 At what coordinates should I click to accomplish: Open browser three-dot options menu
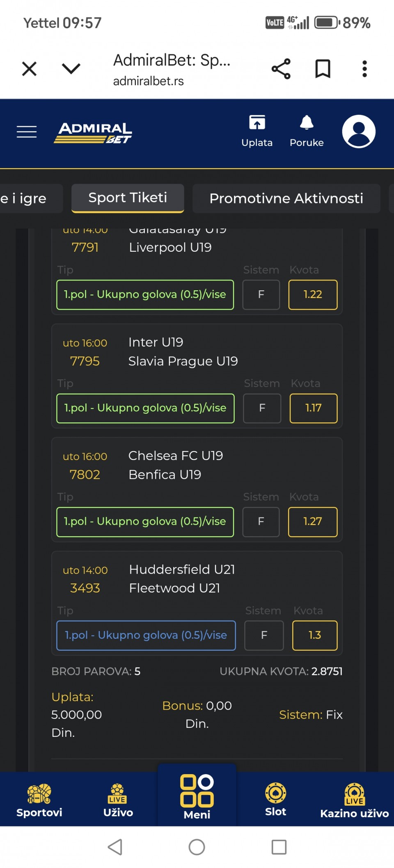(x=364, y=69)
